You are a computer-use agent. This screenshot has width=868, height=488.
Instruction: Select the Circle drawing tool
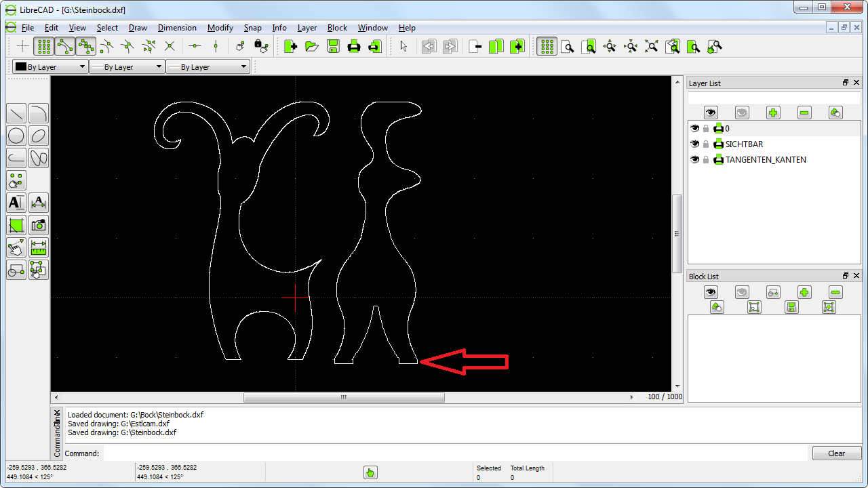click(x=16, y=136)
